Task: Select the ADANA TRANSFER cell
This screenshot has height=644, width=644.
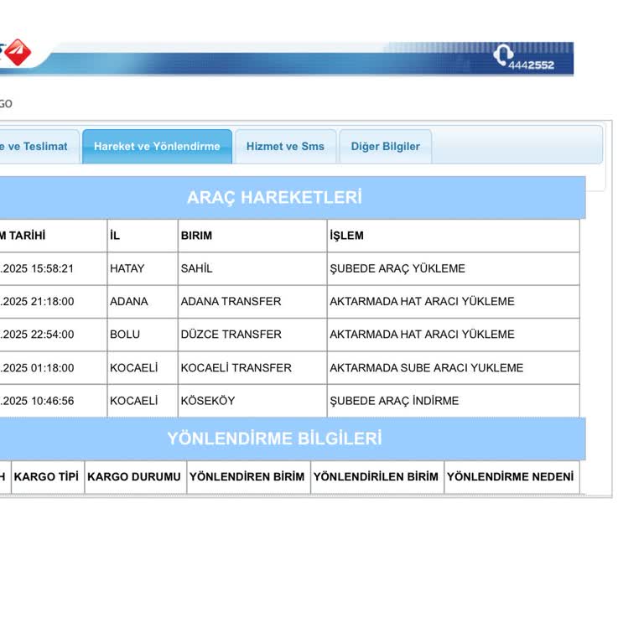Action: pos(252,302)
